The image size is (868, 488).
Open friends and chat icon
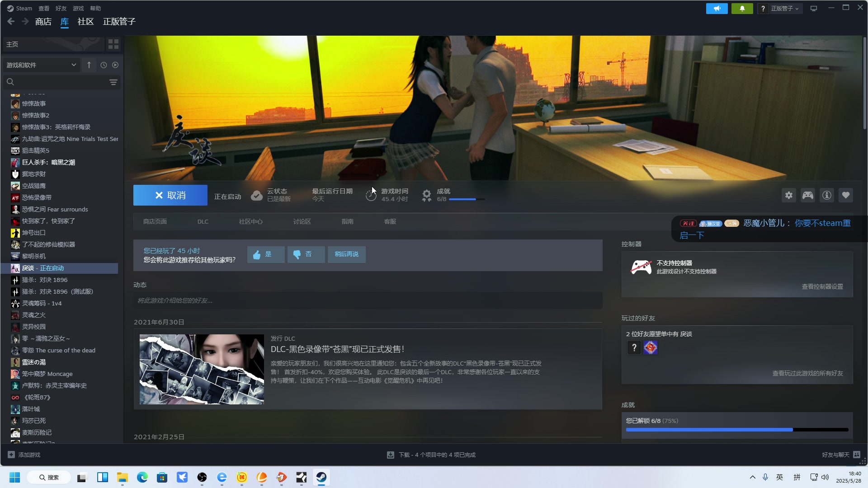point(857,455)
